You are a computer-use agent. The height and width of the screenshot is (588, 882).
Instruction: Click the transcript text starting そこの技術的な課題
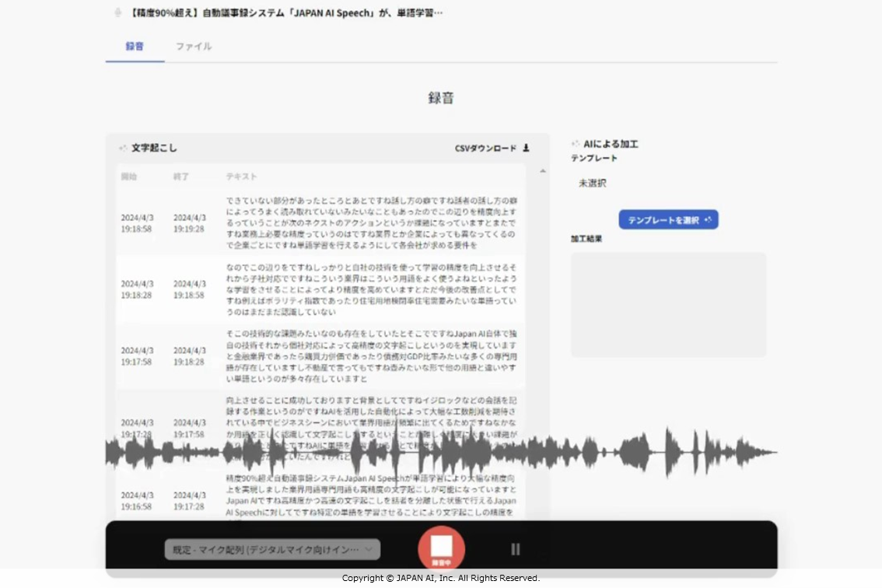tap(371, 356)
